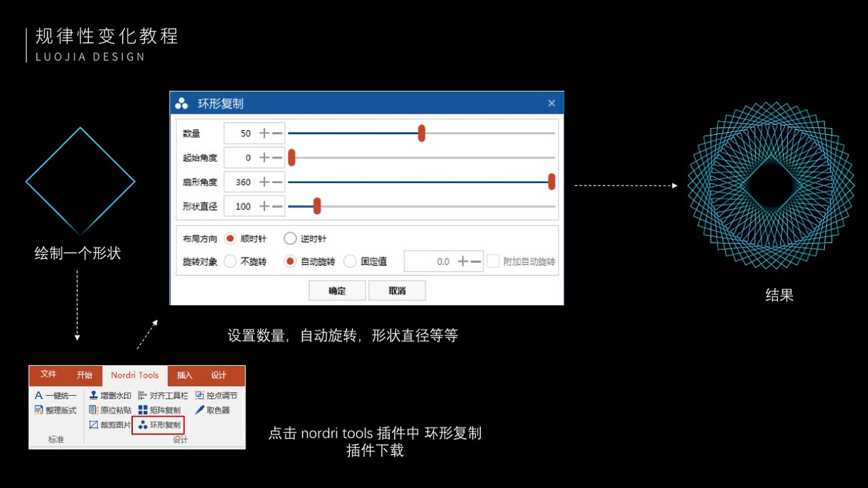Click the minus stepper for 数量

coord(277,134)
